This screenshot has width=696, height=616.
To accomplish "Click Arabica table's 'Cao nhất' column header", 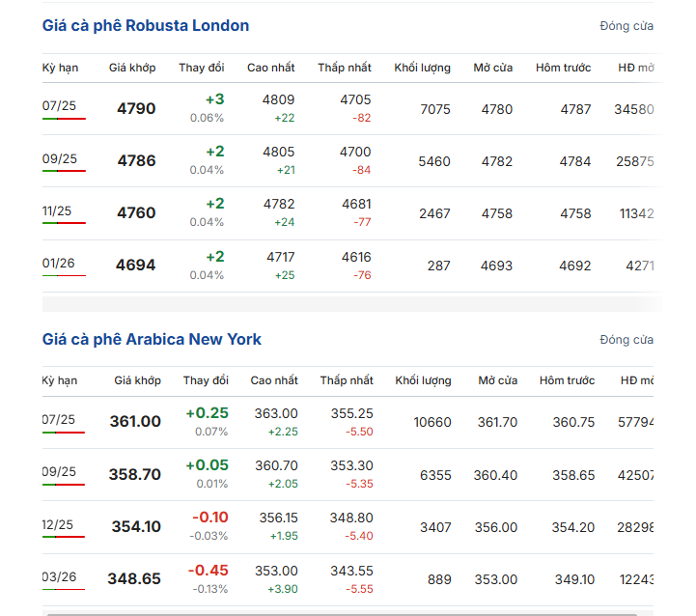I will coord(274,380).
